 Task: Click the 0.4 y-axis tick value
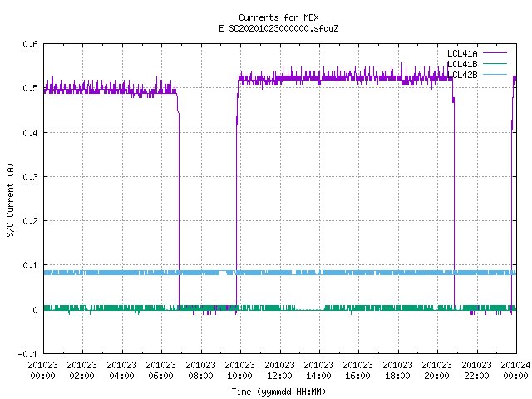click(30, 133)
